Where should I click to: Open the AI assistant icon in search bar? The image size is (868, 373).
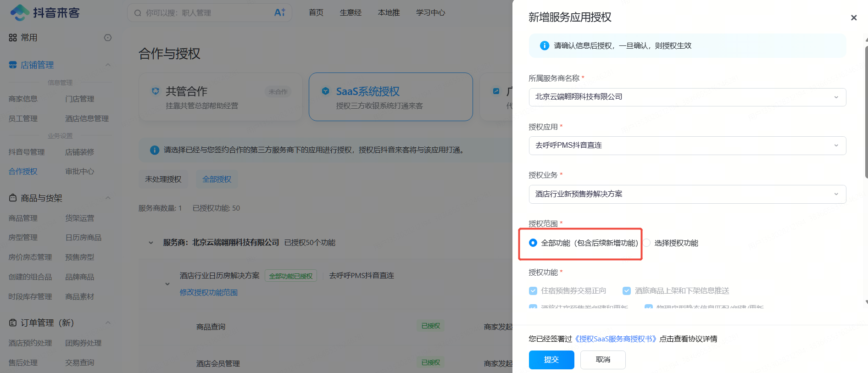[x=280, y=12]
